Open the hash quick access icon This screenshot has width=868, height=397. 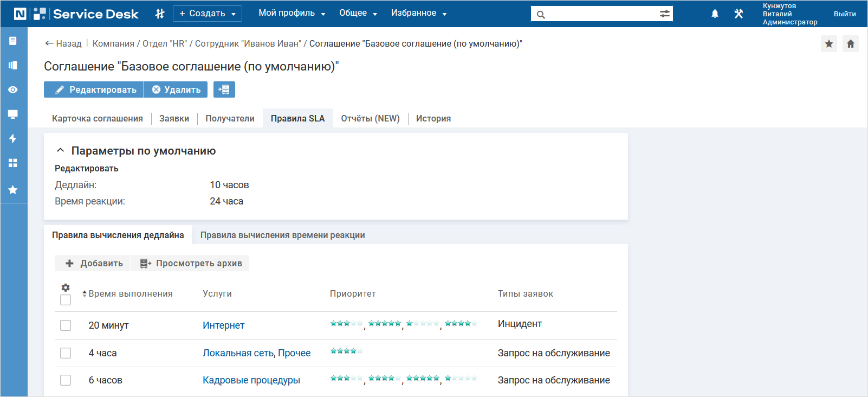(159, 14)
